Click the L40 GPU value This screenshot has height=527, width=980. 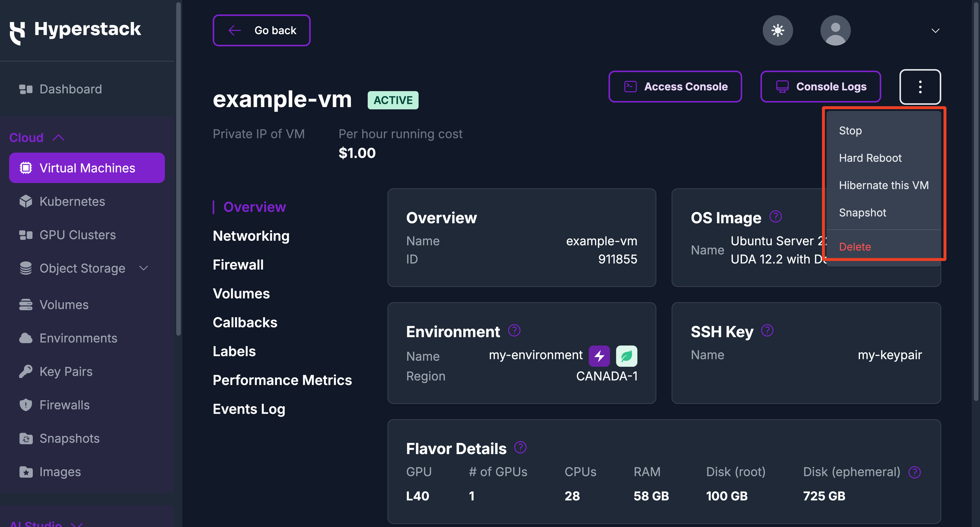tap(417, 496)
